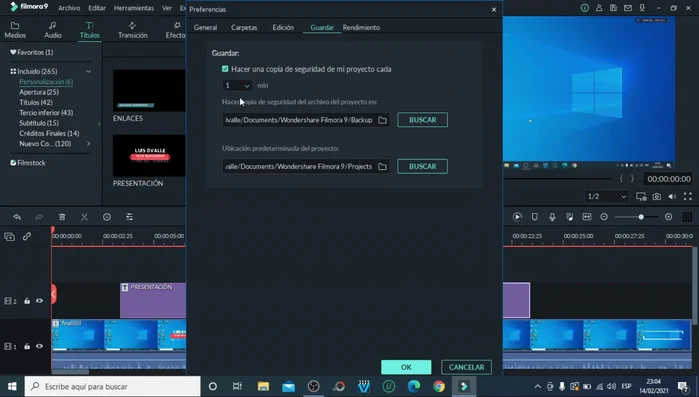Click the zoom out minus circle icon

point(604,217)
